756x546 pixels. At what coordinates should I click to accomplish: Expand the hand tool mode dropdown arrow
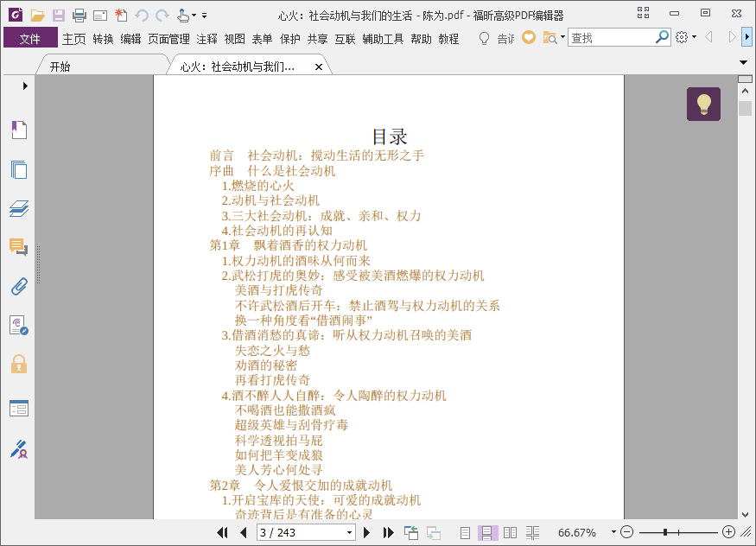point(194,16)
